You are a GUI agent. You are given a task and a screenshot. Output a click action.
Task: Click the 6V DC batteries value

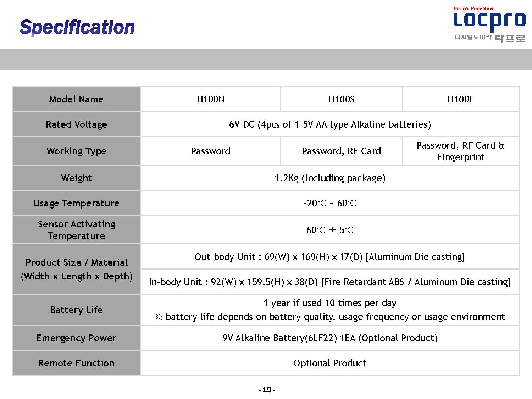(330, 124)
